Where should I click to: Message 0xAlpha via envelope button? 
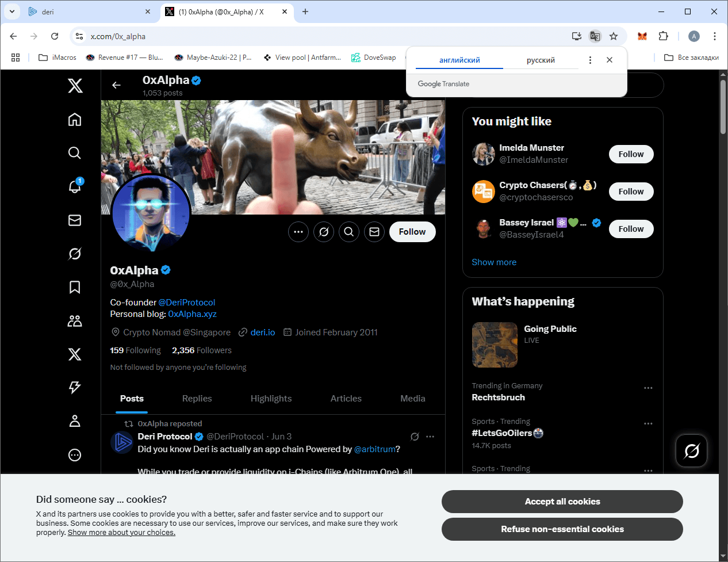(x=374, y=232)
